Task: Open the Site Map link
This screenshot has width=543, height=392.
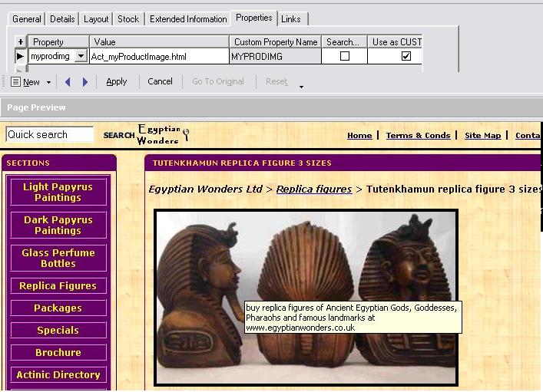Action: click(x=483, y=136)
